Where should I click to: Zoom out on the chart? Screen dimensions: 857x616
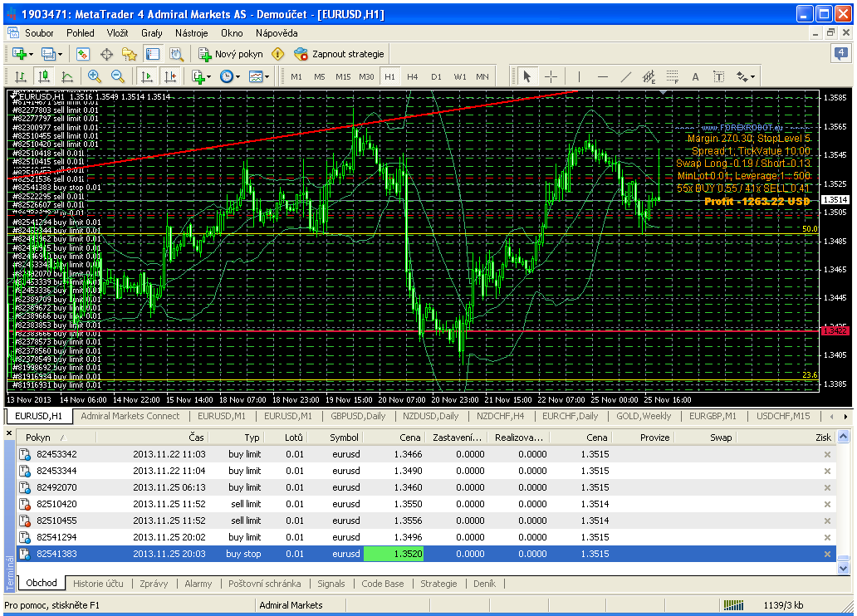coord(117,77)
